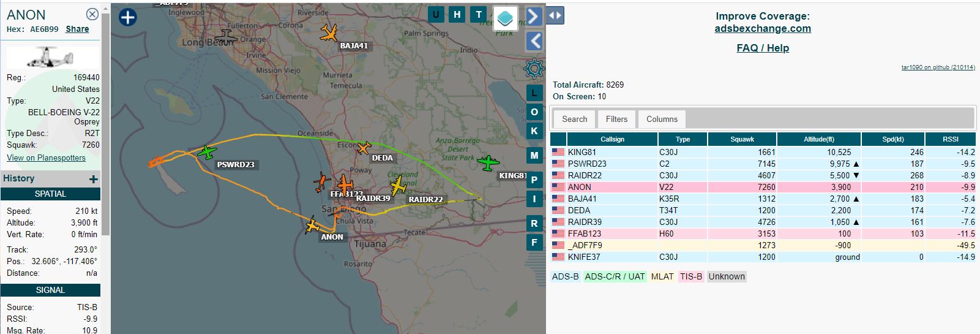Select the RAIDR22 row in table
Screen dimensions: 980x334
click(763, 175)
